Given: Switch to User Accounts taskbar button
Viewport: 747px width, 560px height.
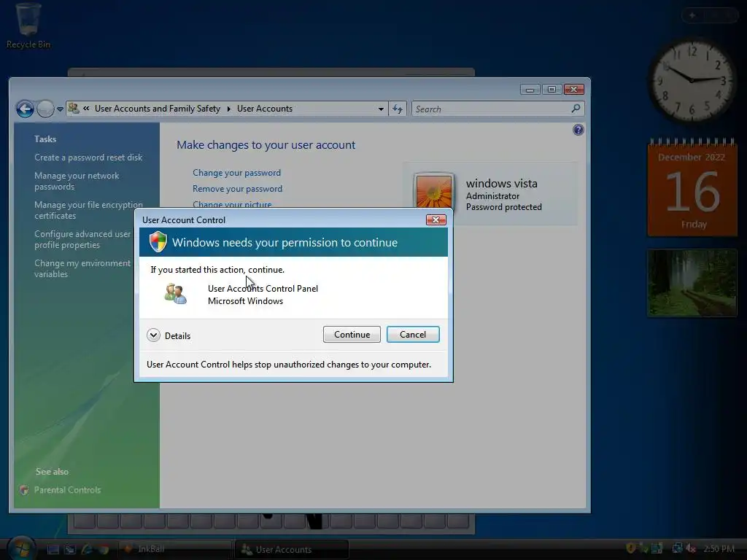Looking at the screenshot, I should tap(292, 549).
